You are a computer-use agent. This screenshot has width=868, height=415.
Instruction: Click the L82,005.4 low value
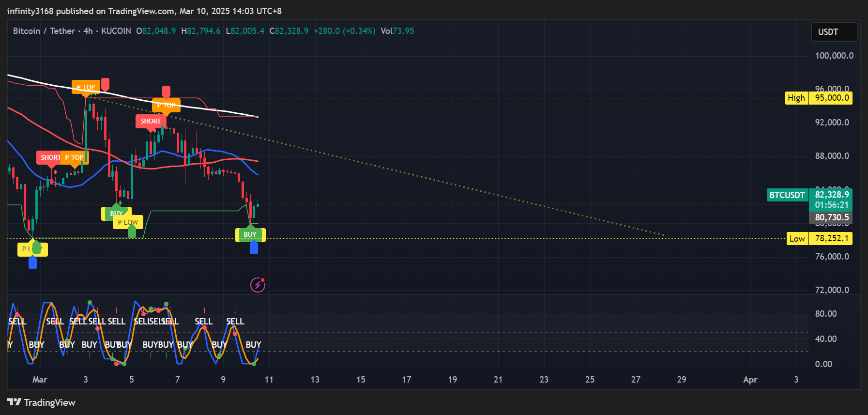coord(245,31)
